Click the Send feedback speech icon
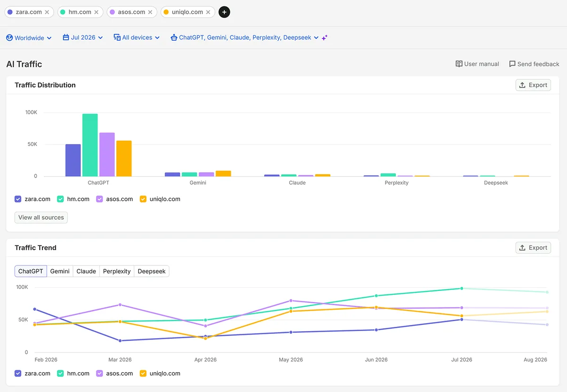 pyautogui.click(x=512, y=64)
